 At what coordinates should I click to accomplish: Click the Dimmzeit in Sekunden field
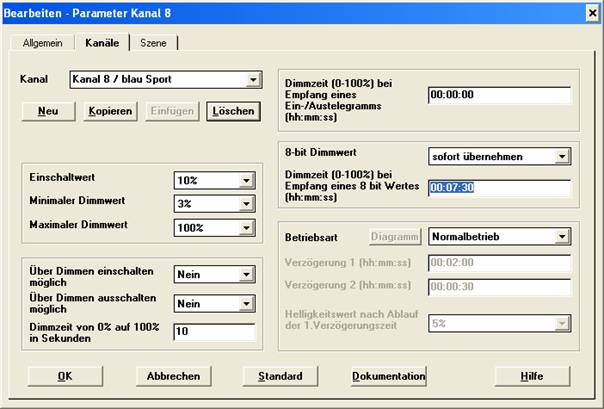[213, 331]
